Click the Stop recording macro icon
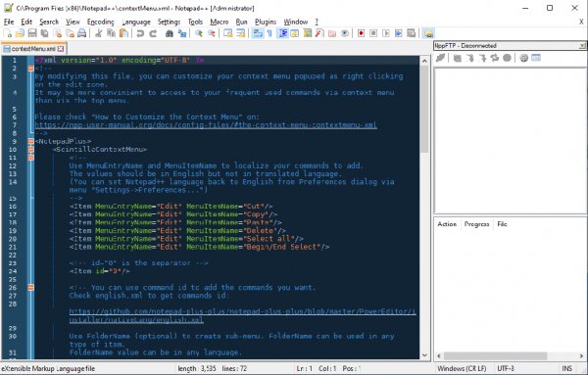The image size is (588, 375). click(373, 33)
